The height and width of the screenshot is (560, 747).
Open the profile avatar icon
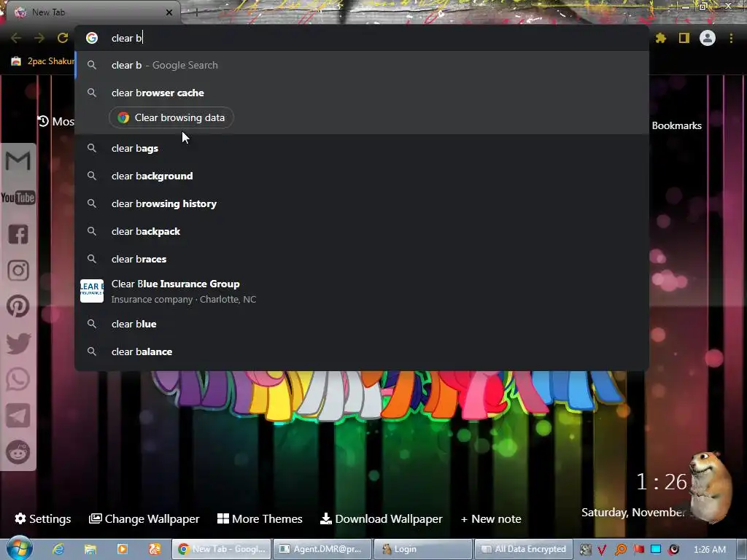[x=708, y=38]
